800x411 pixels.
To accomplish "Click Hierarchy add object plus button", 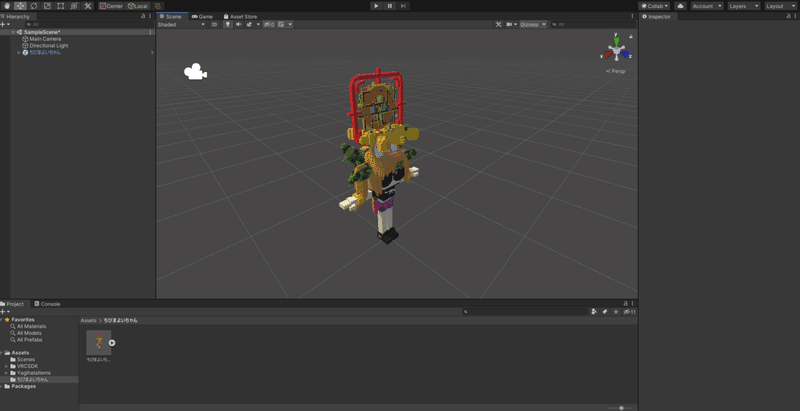I will [x=5, y=24].
